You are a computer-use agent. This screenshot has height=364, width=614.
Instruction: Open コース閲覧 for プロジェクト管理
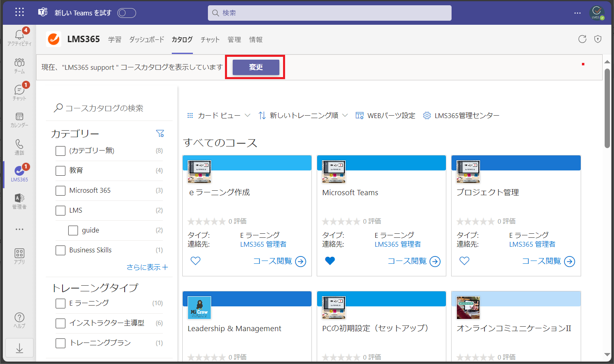point(548,261)
